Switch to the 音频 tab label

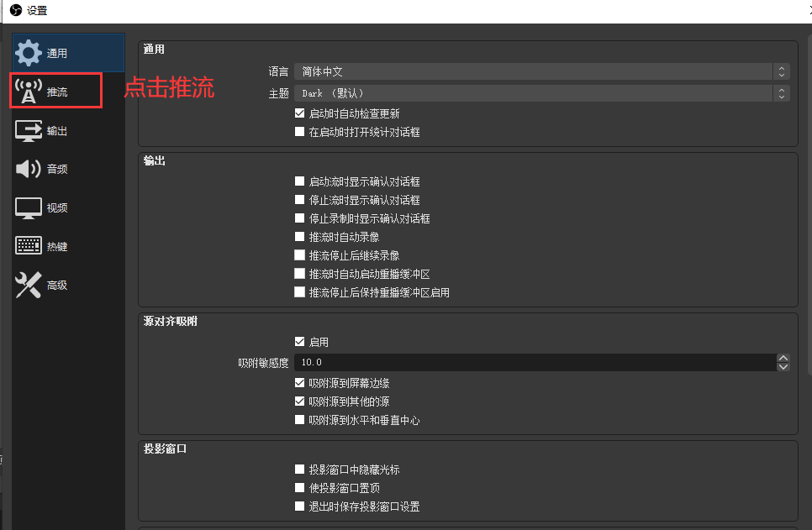[x=57, y=170]
